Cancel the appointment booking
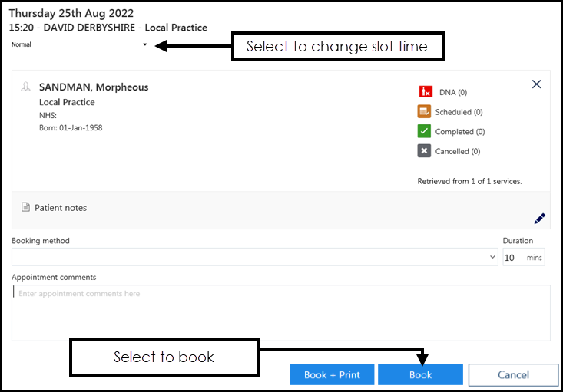Screen dimensions: 563x392 click(x=513, y=374)
